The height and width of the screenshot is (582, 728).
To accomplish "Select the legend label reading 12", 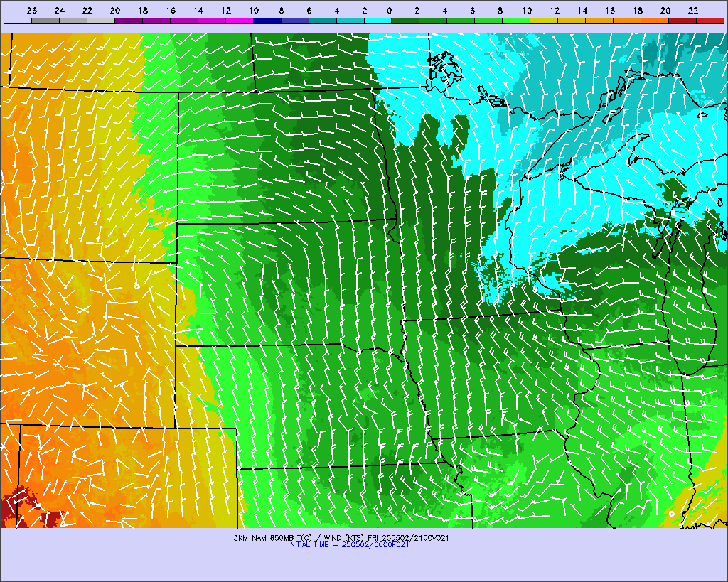I will pos(555,11).
